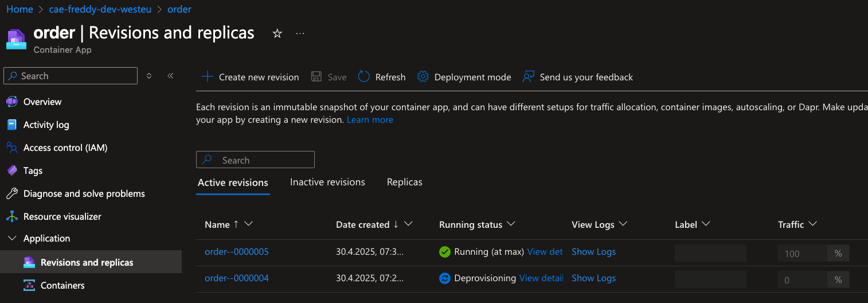Sort by Date created descending arrow

click(396, 224)
